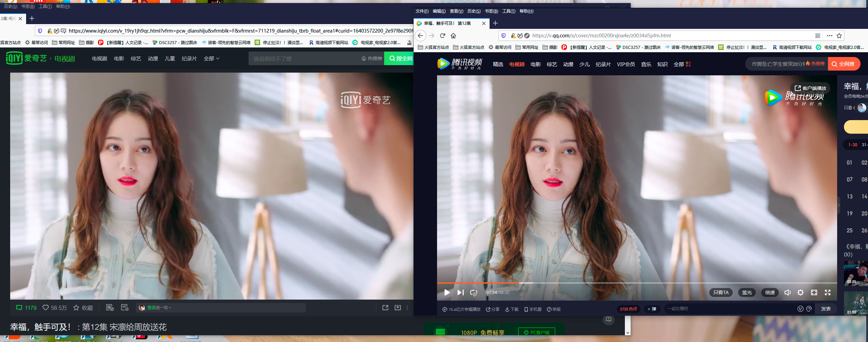Expand the iQiyi 全部 category dropdown
The height and width of the screenshot is (342, 868).
click(212, 59)
